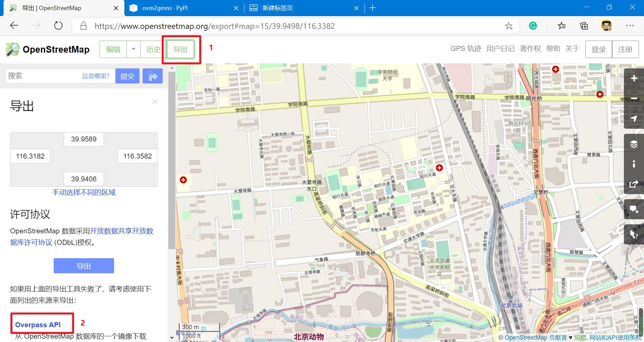Open GPS 轨迹 page
The height and width of the screenshot is (342, 644).
pos(466,49)
